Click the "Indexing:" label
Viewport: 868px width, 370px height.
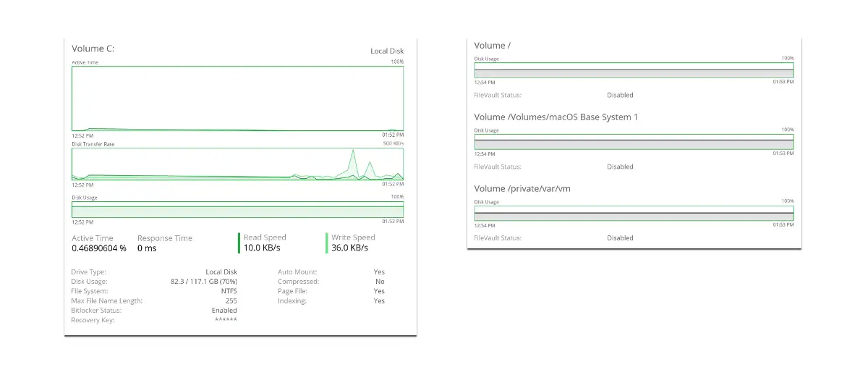pos(292,300)
